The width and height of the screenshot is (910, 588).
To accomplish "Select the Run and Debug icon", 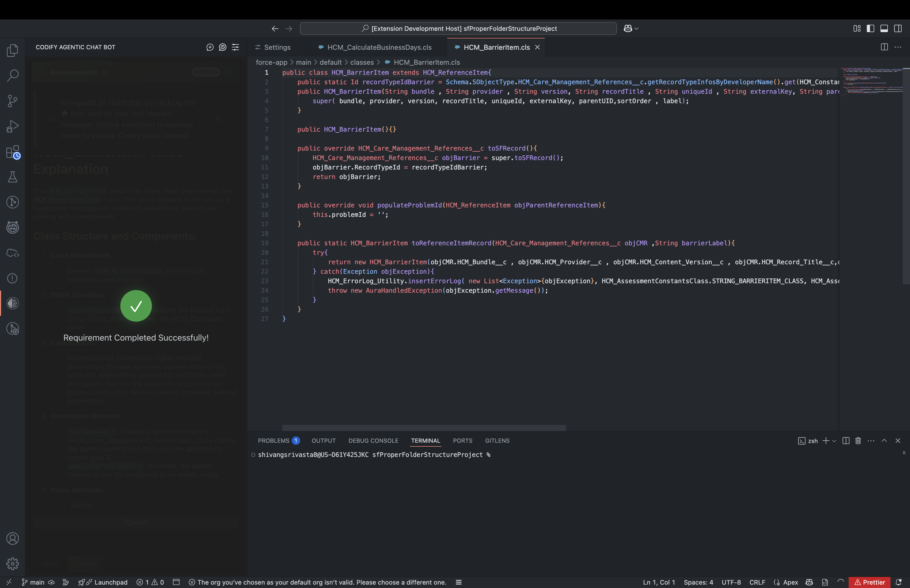I will (13, 126).
